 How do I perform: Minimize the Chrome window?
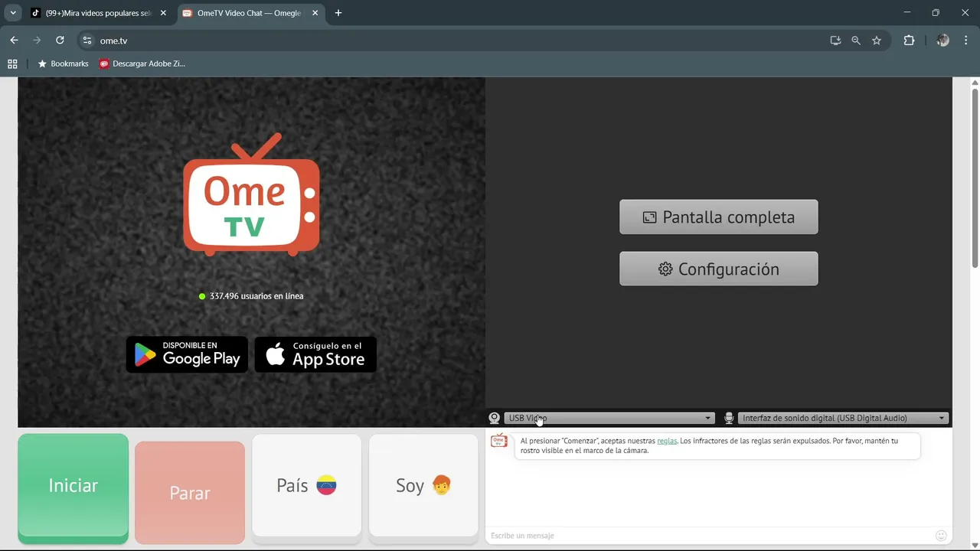click(x=907, y=13)
